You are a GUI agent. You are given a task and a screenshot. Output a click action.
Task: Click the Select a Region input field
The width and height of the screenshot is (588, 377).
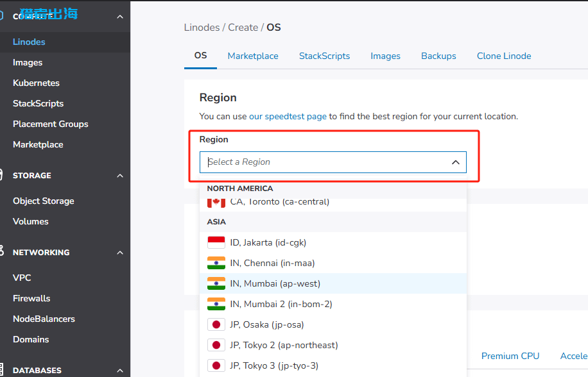point(333,162)
